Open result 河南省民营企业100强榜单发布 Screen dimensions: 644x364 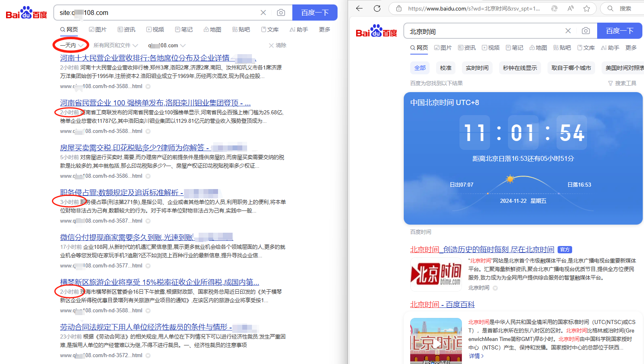coord(155,103)
